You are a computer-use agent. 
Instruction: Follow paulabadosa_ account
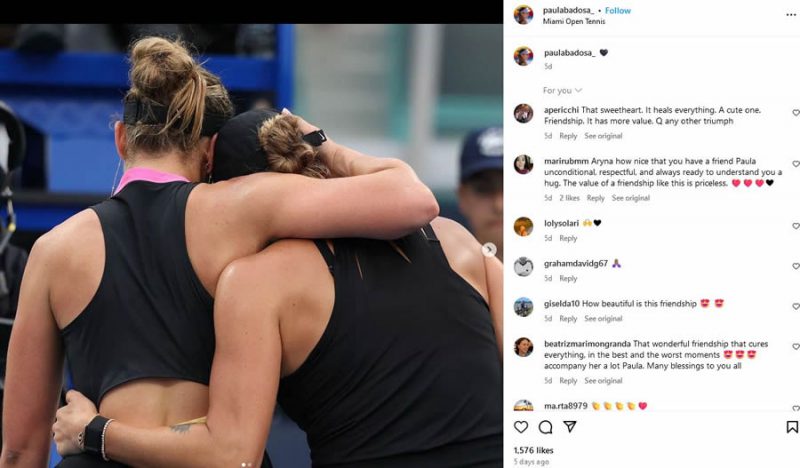click(618, 10)
